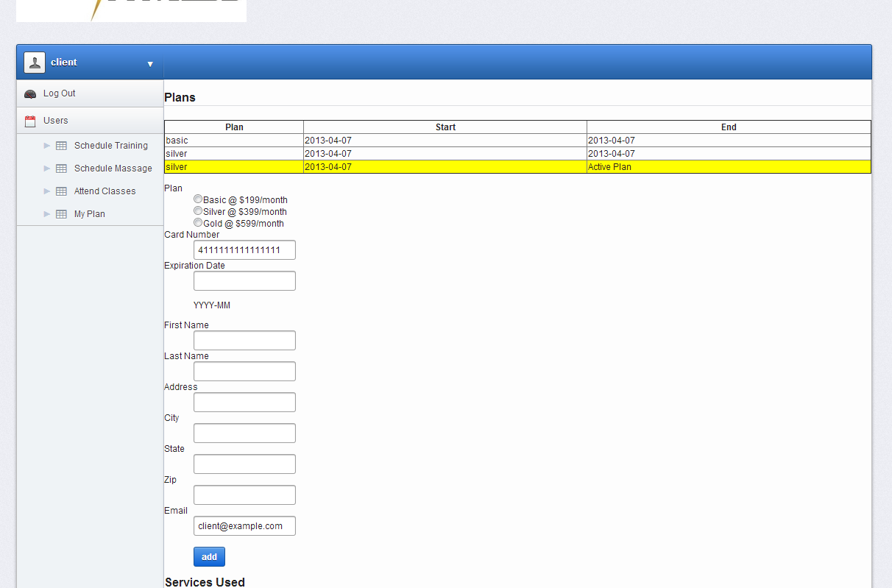The image size is (892, 588).
Task: Click the Email input field
Action: (244, 526)
